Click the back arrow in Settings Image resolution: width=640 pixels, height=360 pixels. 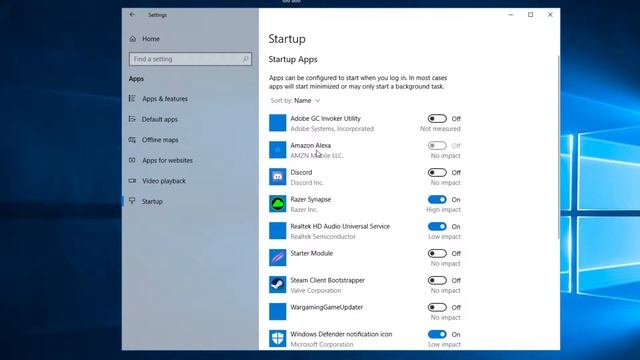tap(132, 15)
